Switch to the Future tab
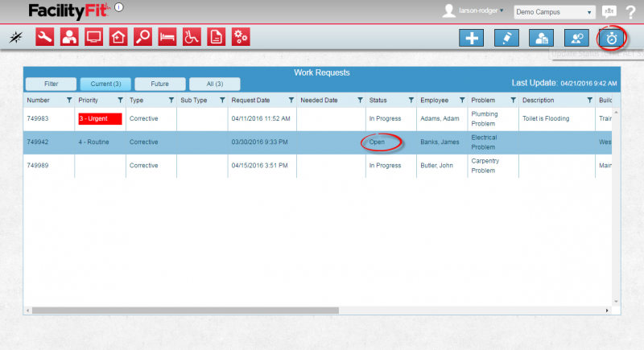Image resolution: width=644 pixels, height=350 pixels. click(159, 84)
